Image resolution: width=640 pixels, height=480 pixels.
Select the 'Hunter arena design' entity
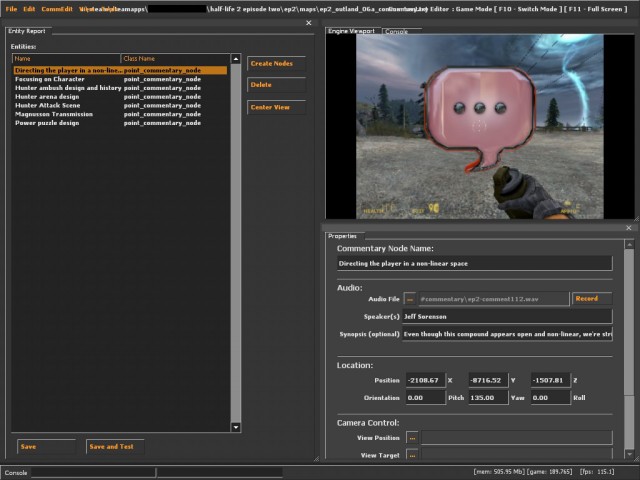pos(120,97)
